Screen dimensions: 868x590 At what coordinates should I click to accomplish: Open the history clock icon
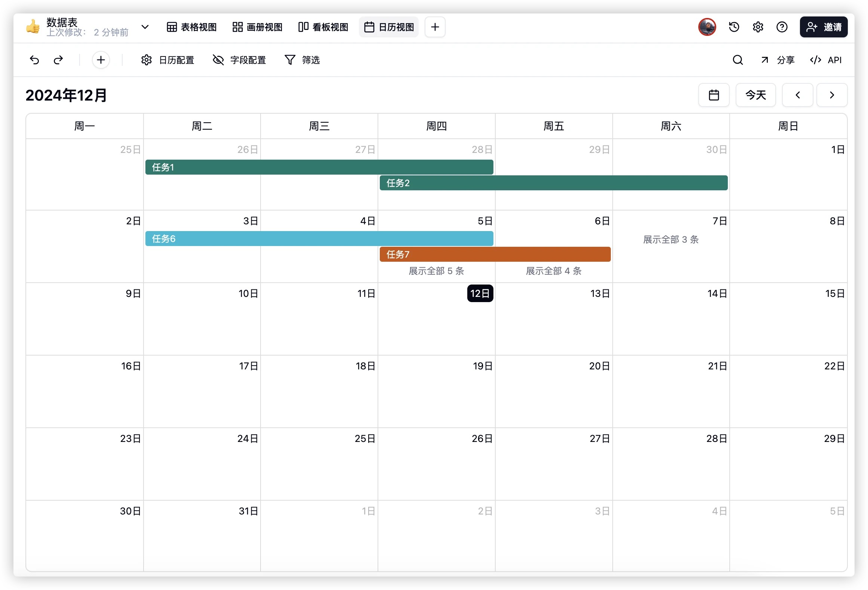734,27
